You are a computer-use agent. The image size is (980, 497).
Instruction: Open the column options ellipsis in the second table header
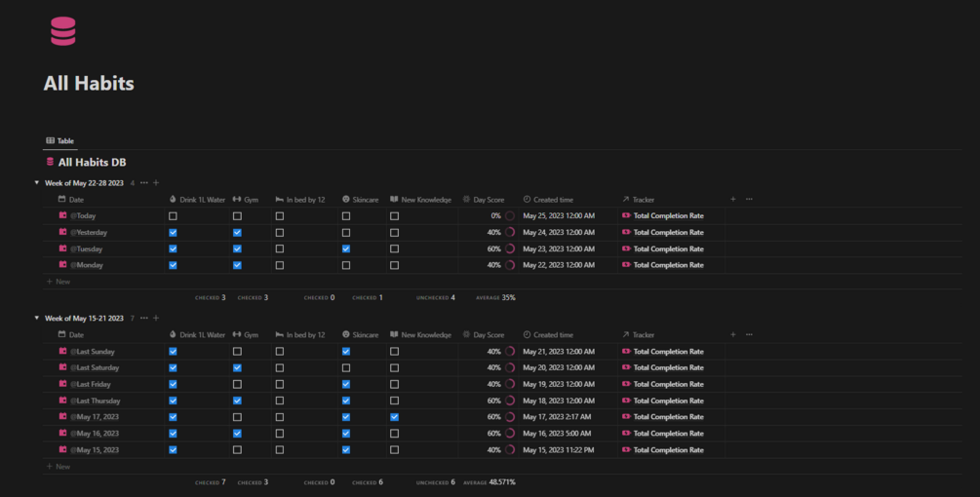(x=749, y=334)
